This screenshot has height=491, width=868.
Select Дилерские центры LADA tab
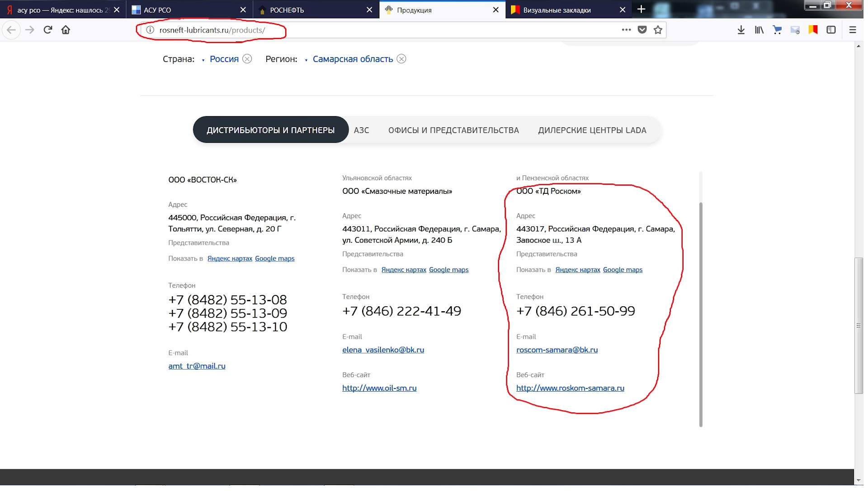[592, 130]
